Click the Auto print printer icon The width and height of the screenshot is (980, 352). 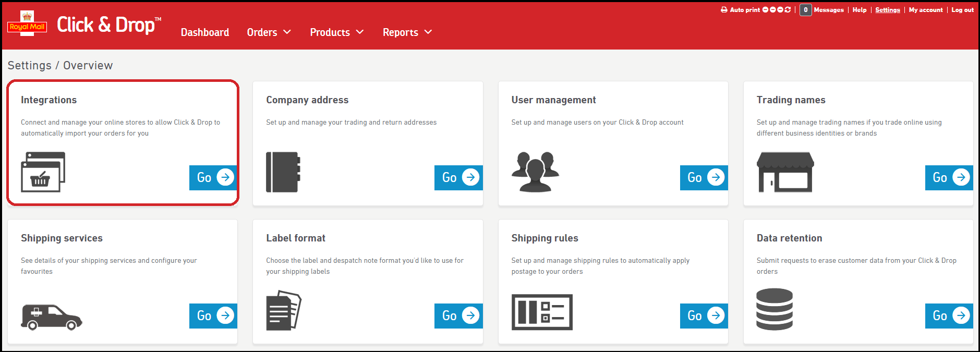click(724, 10)
